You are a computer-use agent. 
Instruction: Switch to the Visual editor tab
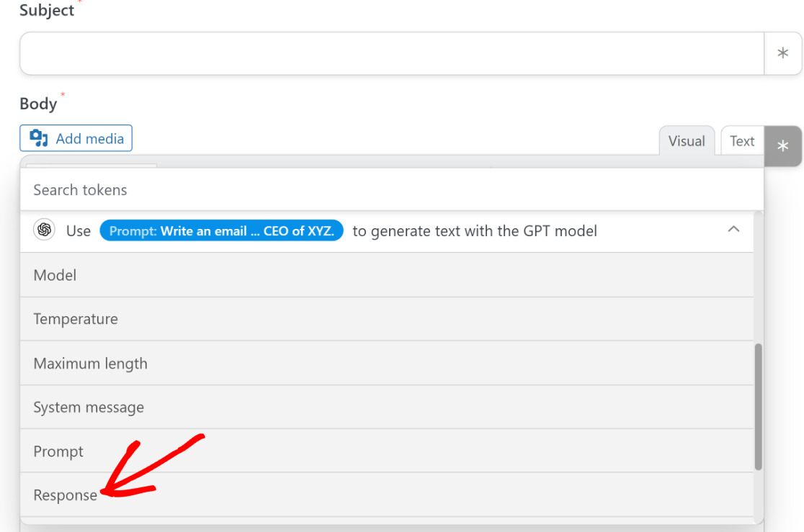[686, 141]
